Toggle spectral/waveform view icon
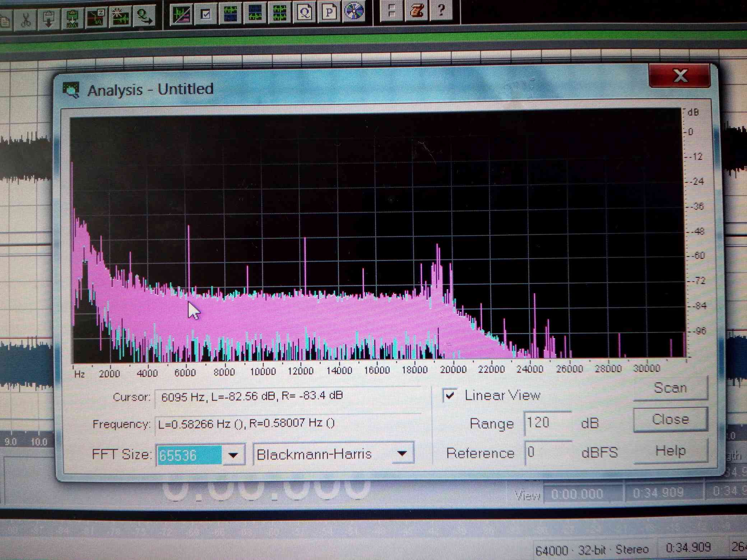The width and height of the screenshot is (747, 560). pyautogui.click(x=182, y=15)
